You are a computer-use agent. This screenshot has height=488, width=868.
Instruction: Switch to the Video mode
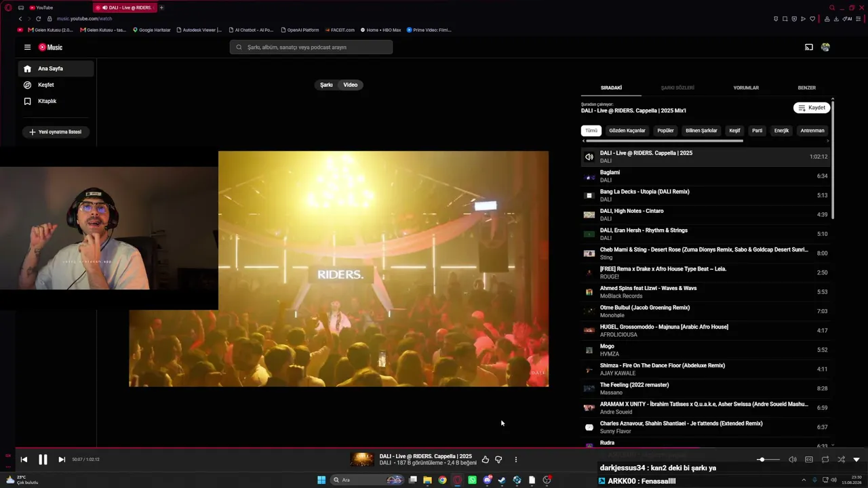(x=351, y=85)
